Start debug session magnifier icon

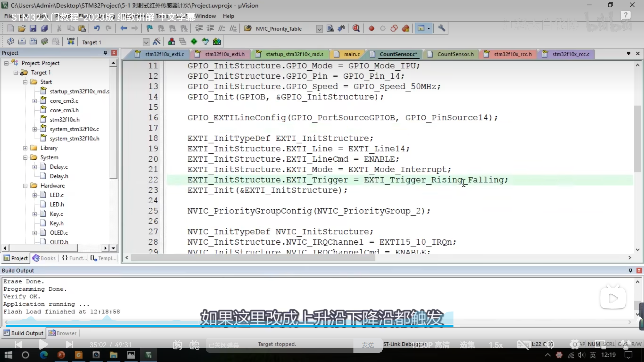pos(356,28)
